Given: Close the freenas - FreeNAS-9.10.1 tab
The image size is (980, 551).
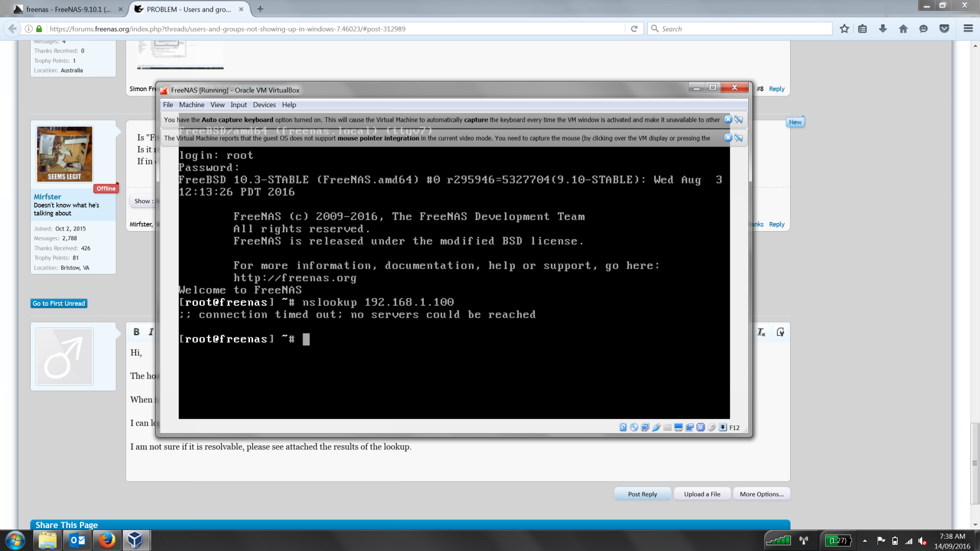Looking at the screenshot, I should tap(120, 9).
